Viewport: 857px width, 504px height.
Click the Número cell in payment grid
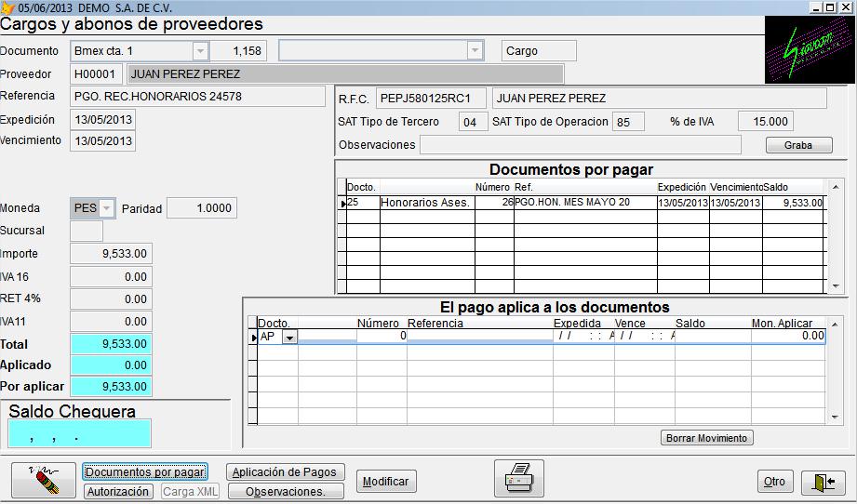(382, 336)
